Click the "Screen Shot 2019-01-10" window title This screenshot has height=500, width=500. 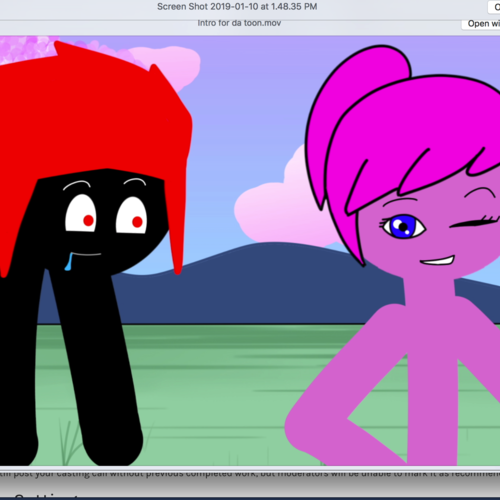[x=237, y=7]
